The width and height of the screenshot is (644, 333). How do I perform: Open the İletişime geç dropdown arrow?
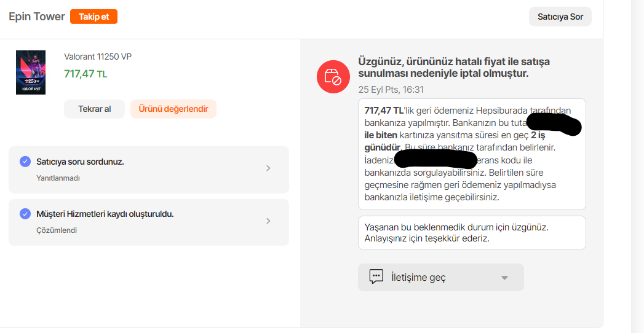[504, 278]
